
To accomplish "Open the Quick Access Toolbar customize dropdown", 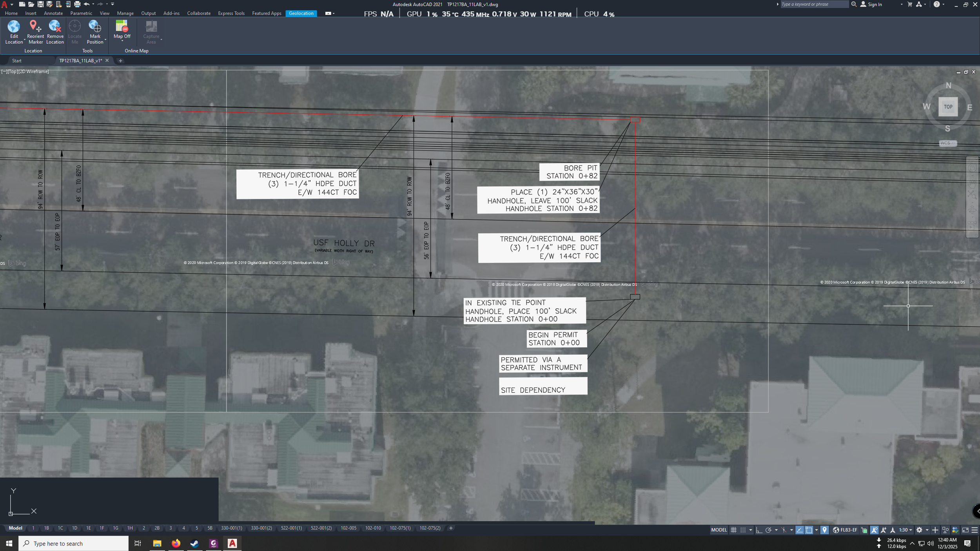I will coord(113,4).
